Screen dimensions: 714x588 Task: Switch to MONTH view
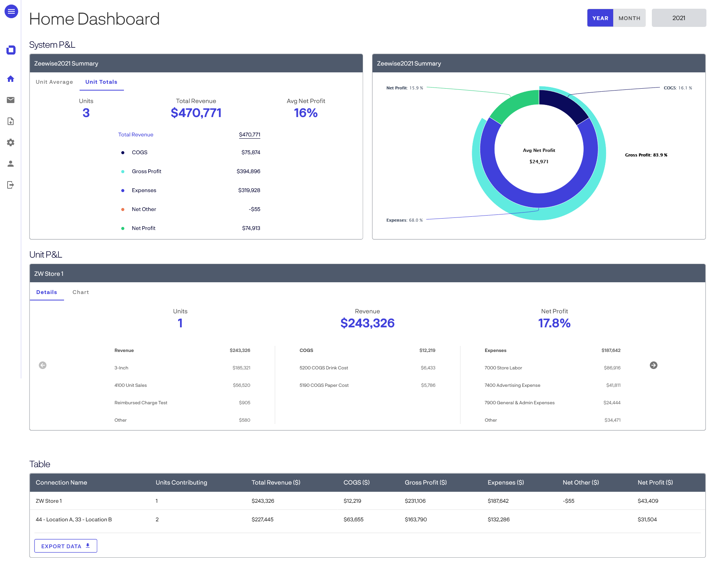click(629, 18)
